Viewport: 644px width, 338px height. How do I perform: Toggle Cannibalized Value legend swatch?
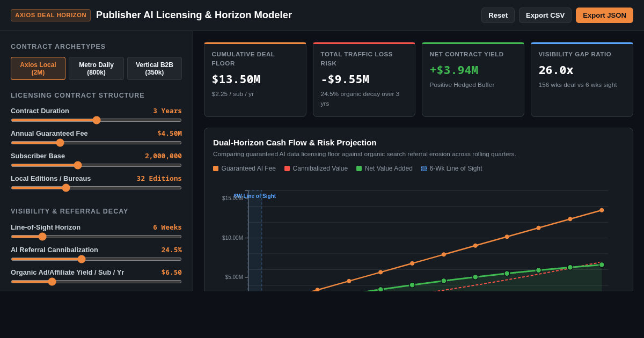[287, 168]
